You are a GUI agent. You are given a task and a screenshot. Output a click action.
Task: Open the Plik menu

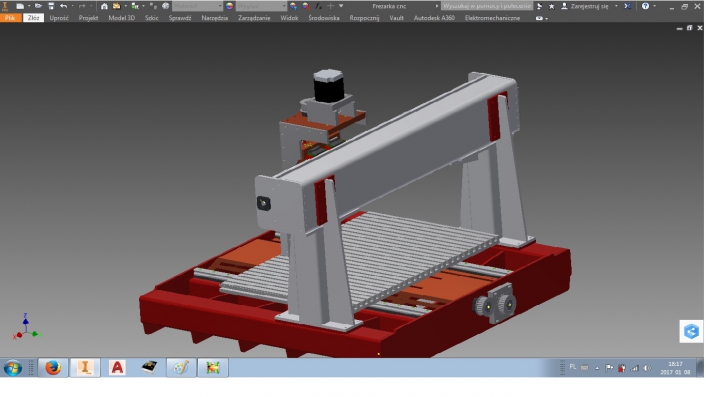pos(10,18)
